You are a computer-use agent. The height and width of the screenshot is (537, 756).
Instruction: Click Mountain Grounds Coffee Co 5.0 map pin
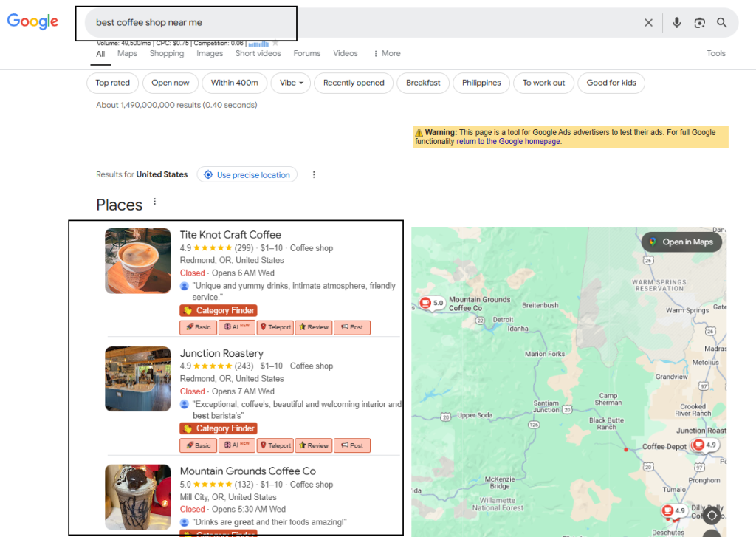pyautogui.click(x=432, y=303)
